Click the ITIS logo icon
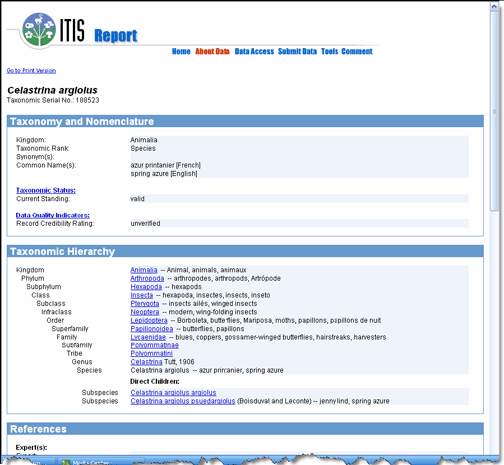 tap(39, 30)
